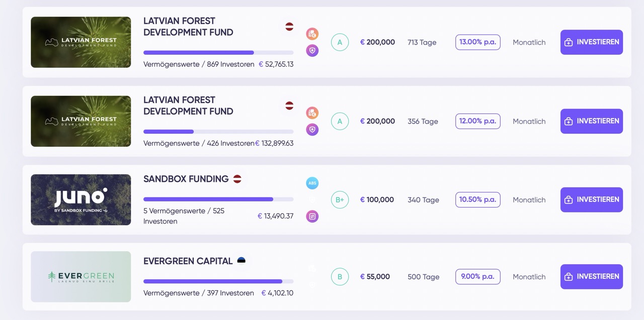Click the blue ABS icon for Sandbox Funding
This screenshot has height=320, width=644.
tap(312, 183)
